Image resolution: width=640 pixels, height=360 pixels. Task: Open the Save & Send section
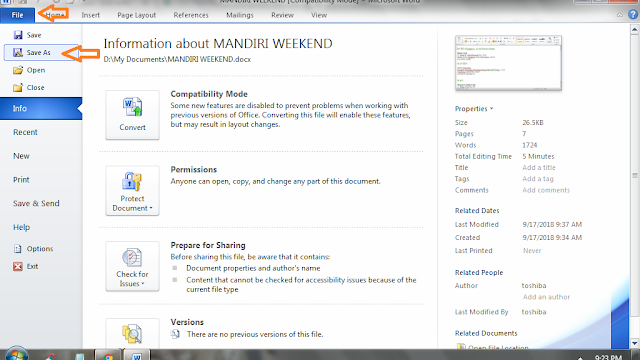tap(36, 203)
